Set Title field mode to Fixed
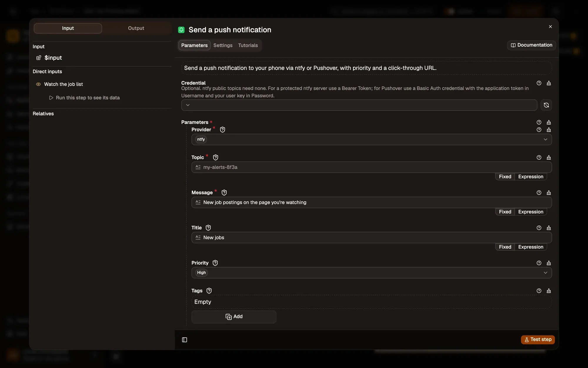This screenshot has height=368, width=588. click(x=505, y=247)
